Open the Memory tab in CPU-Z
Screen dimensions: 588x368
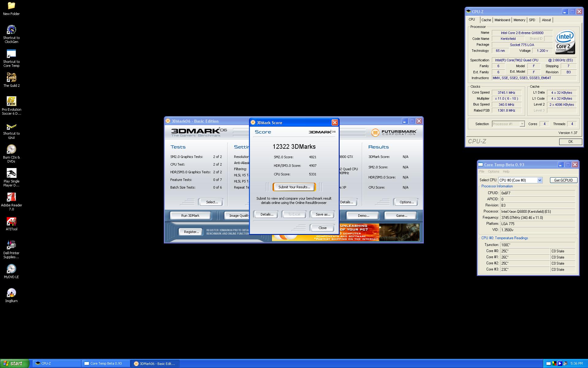coord(519,20)
